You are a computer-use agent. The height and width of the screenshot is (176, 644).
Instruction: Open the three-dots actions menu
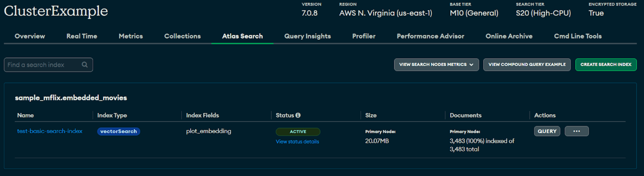[577, 131]
